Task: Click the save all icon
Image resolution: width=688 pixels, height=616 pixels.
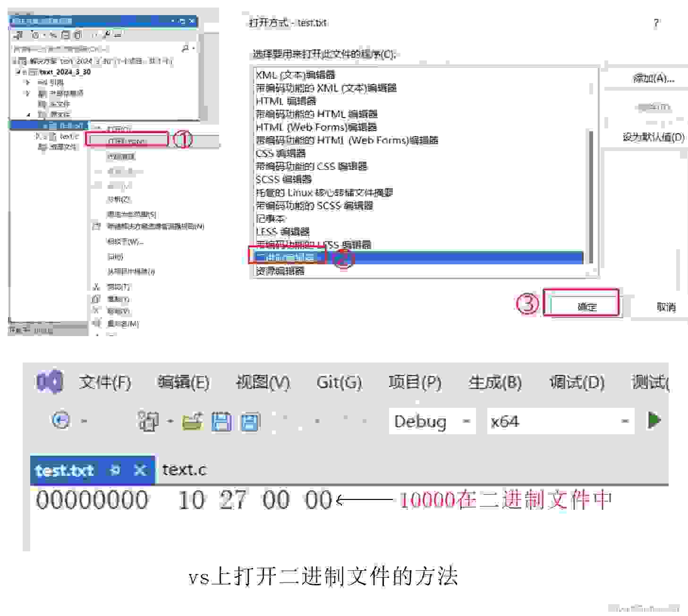Action: 250,422
